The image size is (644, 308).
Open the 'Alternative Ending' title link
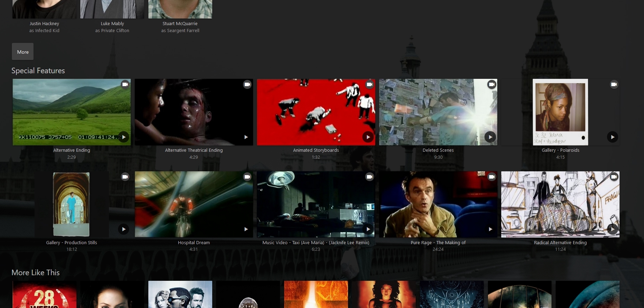click(72, 150)
